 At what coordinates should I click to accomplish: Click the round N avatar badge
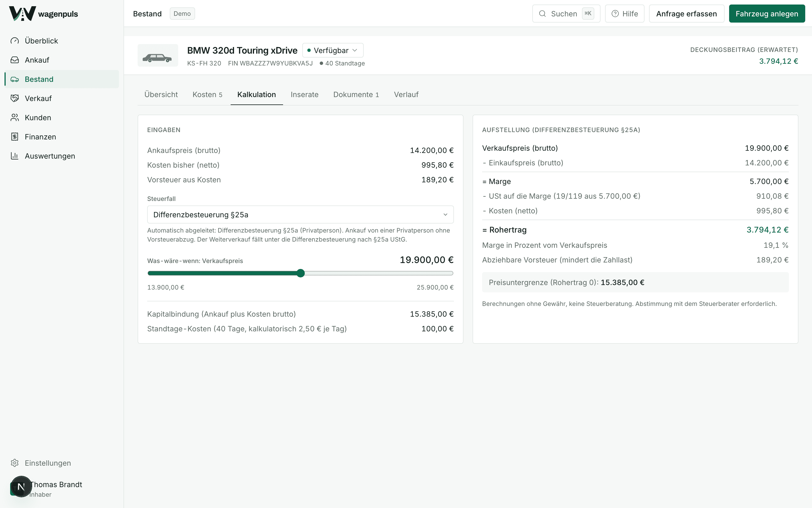tap(21, 486)
